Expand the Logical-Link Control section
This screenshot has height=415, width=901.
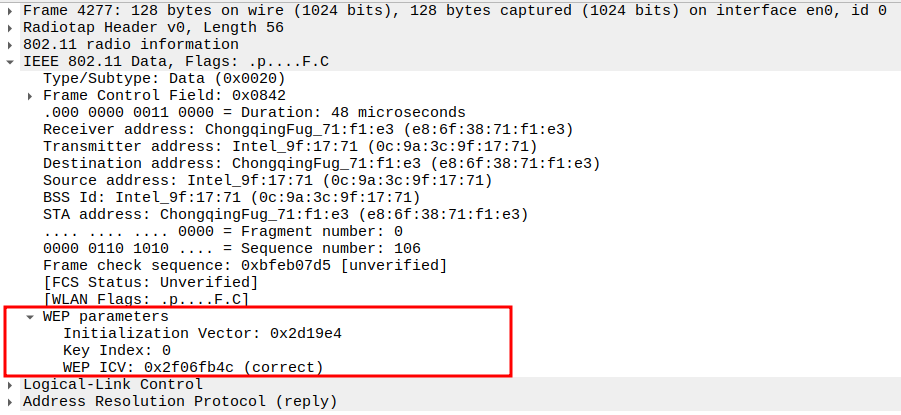pyautogui.click(x=11, y=384)
